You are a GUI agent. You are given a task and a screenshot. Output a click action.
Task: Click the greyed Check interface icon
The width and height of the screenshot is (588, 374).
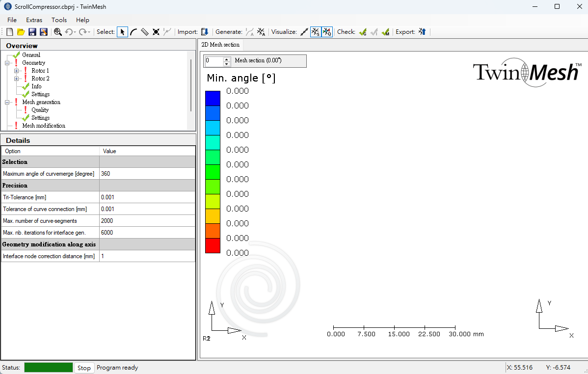[374, 32]
